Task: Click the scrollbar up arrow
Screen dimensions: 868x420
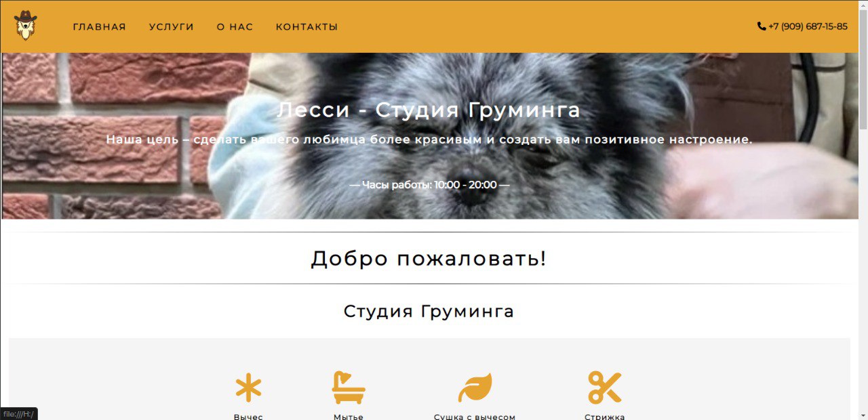Action: point(863,5)
